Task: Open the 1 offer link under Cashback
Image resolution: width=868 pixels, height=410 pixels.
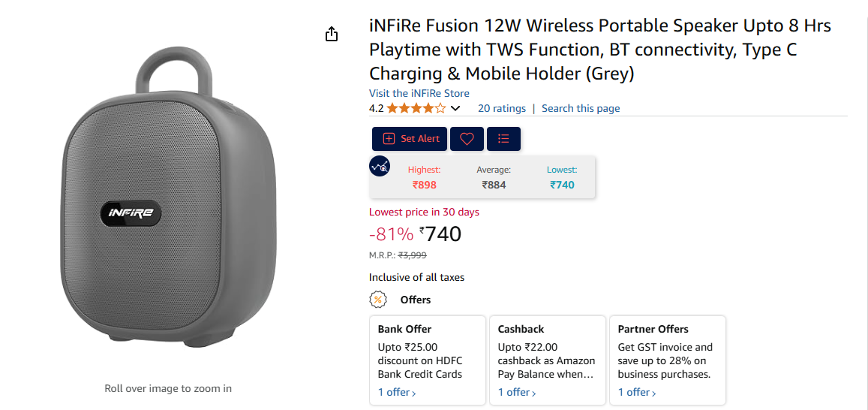Action: pos(516,392)
